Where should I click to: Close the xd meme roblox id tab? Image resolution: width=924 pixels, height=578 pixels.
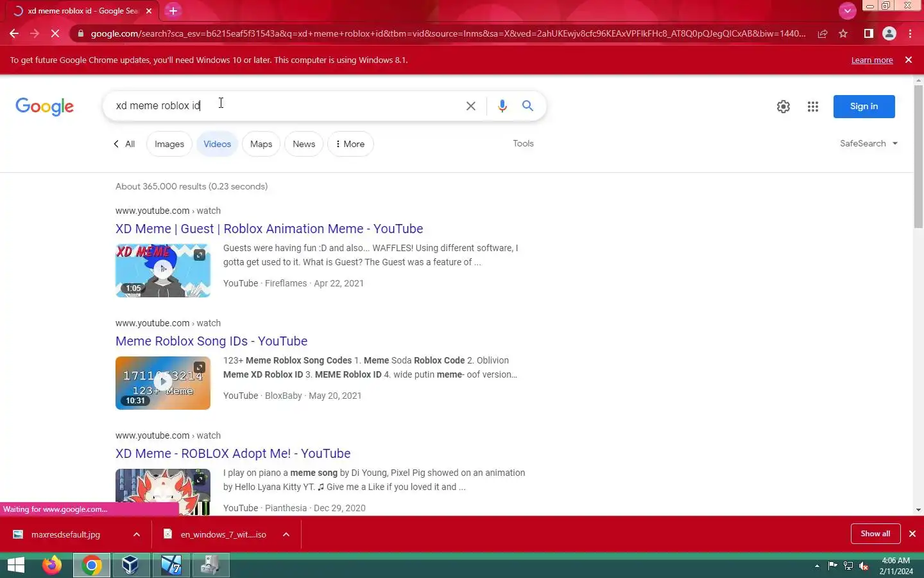tap(149, 11)
